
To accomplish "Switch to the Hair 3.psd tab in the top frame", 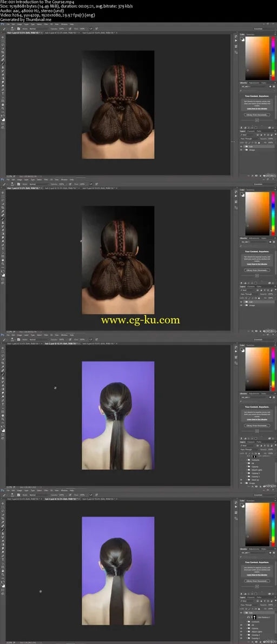I will (x=98, y=33).
